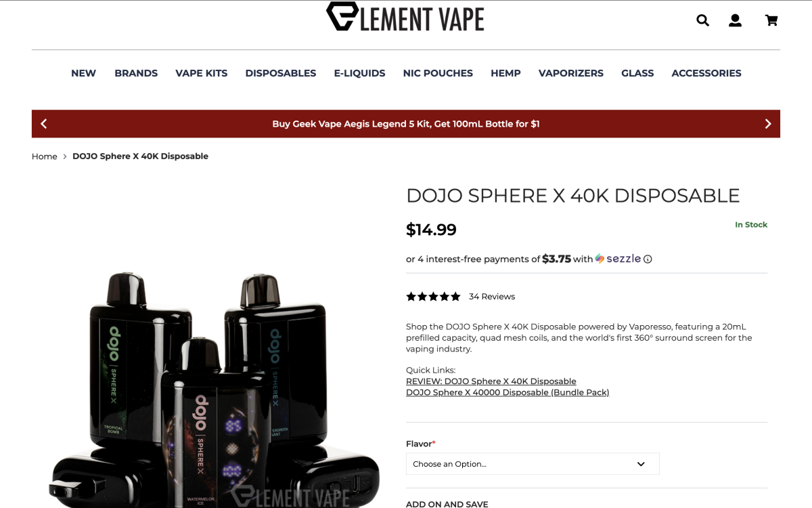Open the Flavor option dropdown
The height and width of the screenshot is (508, 812).
(x=533, y=464)
